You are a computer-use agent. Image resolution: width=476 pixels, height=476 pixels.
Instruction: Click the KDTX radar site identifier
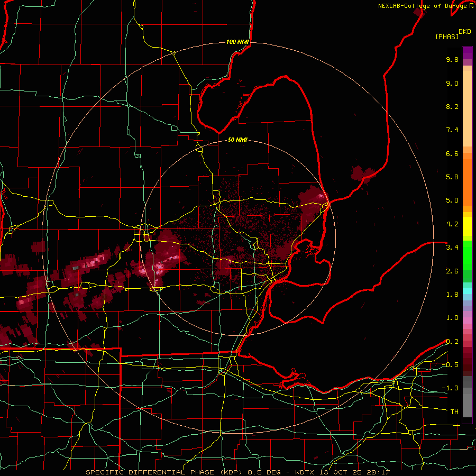click(x=305, y=472)
